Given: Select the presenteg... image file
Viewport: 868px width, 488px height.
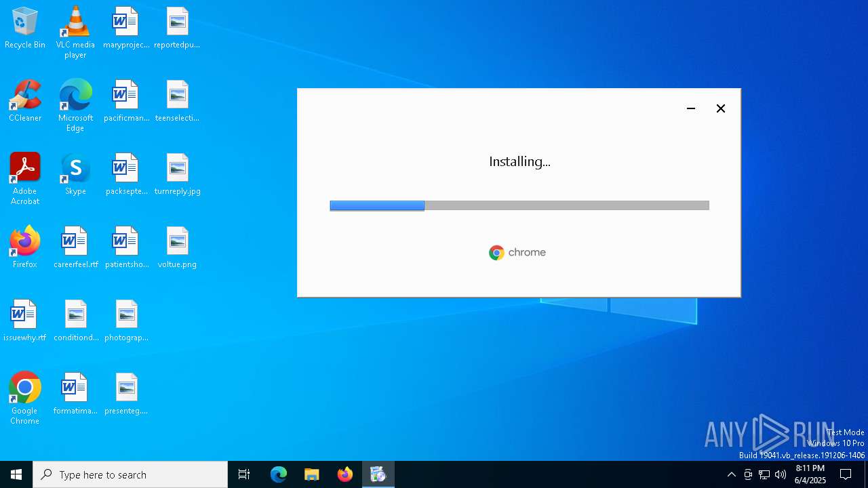Looking at the screenshot, I should (x=126, y=394).
